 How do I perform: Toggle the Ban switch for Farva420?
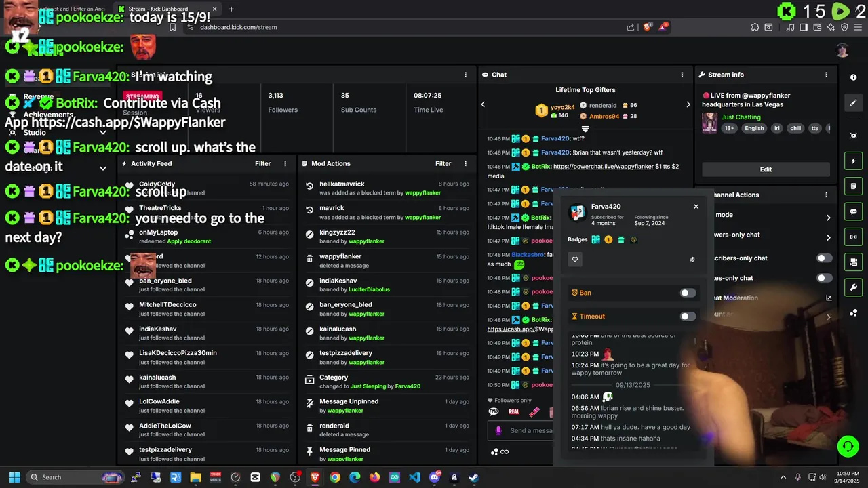(x=688, y=293)
